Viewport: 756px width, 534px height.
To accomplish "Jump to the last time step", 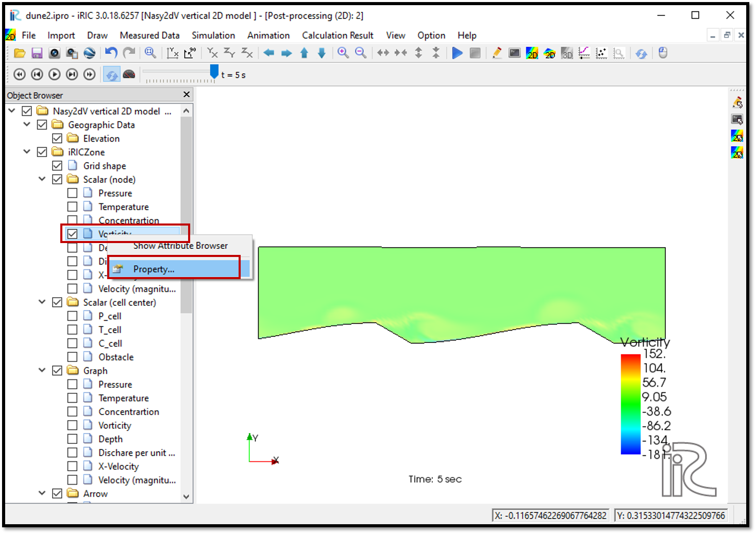I will [90, 75].
